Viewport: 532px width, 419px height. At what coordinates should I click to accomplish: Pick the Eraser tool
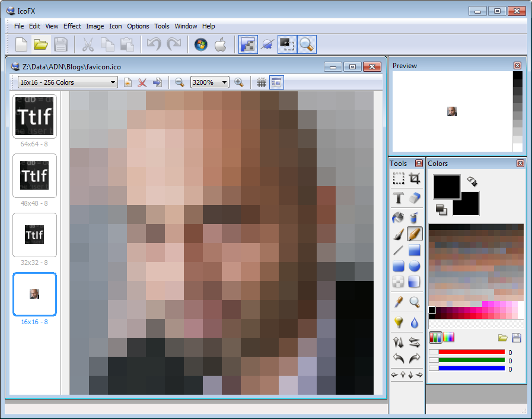[x=415, y=198]
